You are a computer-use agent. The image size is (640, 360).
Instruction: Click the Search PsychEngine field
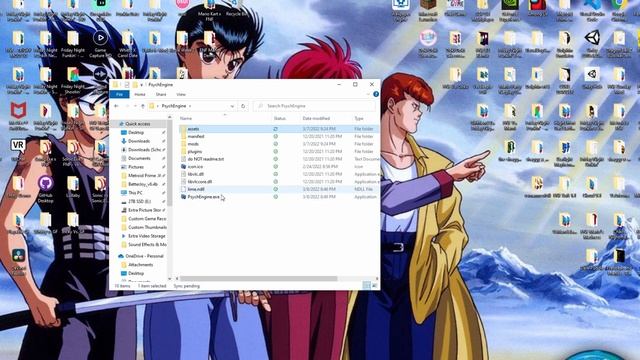(314, 106)
